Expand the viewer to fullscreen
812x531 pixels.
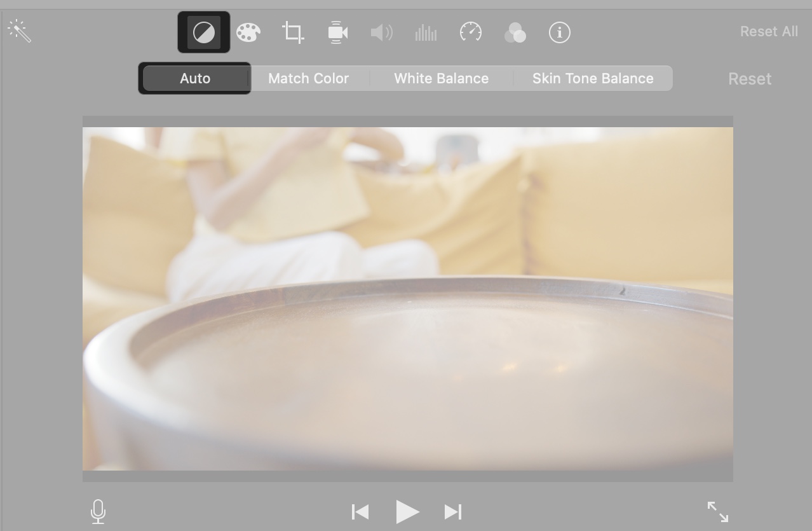point(717,511)
